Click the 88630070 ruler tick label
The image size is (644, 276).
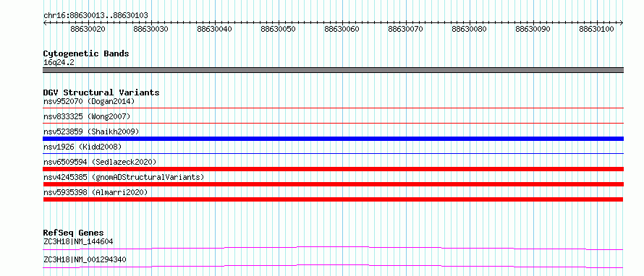406,29
